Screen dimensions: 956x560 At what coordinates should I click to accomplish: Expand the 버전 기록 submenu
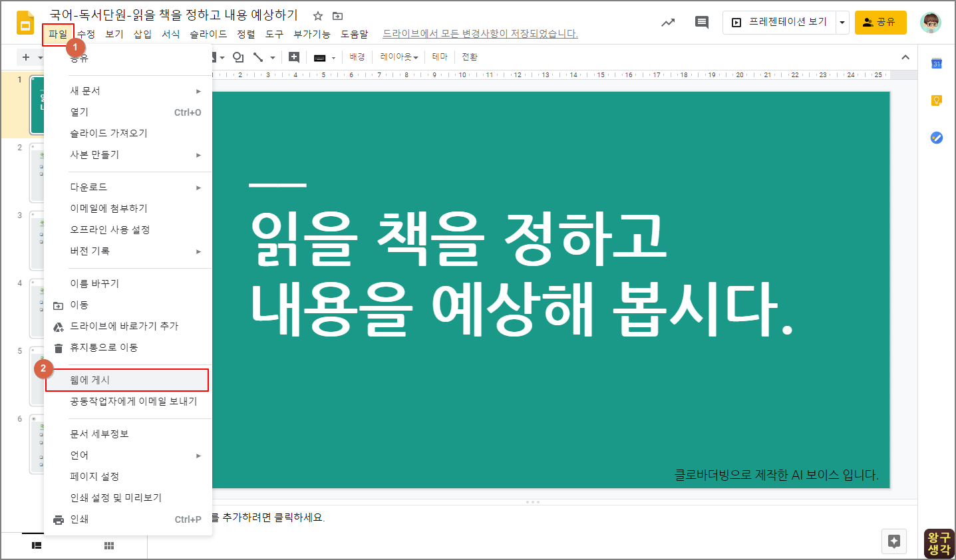coord(198,251)
